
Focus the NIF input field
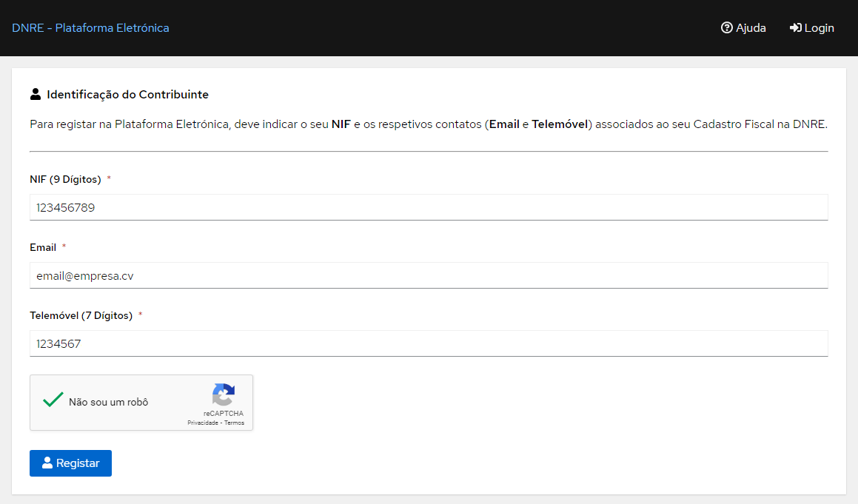pyautogui.click(x=429, y=208)
